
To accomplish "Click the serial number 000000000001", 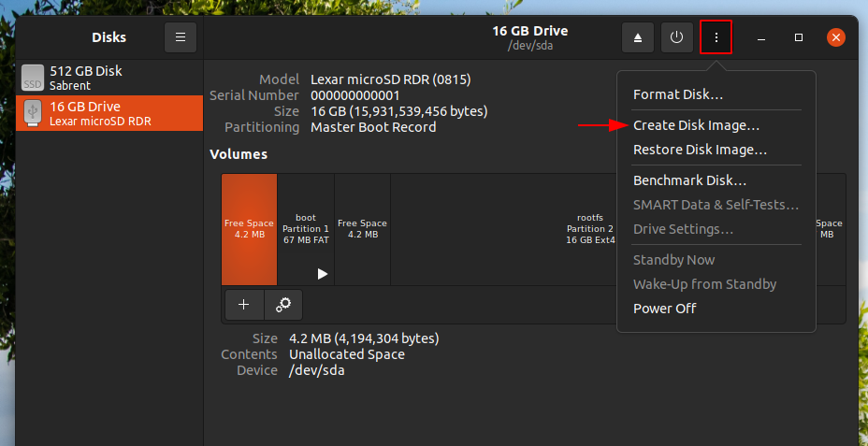I will [354, 95].
